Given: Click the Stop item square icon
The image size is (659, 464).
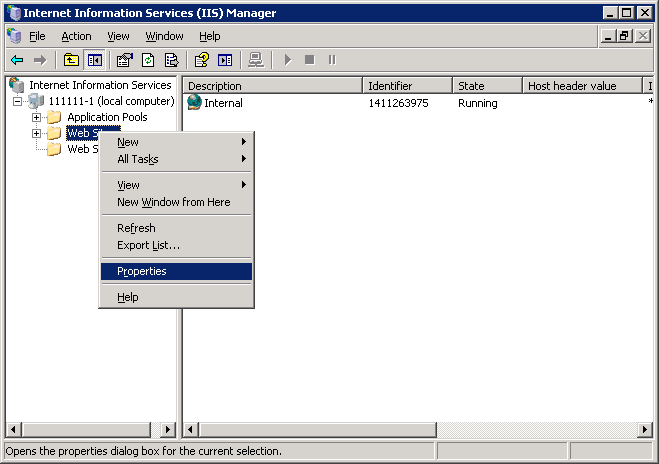Looking at the screenshot, I should click(309, 60).
